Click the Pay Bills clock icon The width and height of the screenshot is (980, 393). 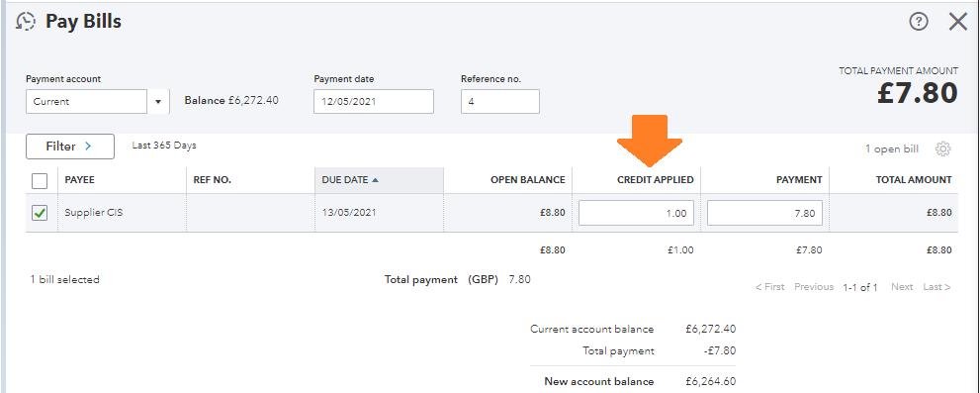[26, 22]
